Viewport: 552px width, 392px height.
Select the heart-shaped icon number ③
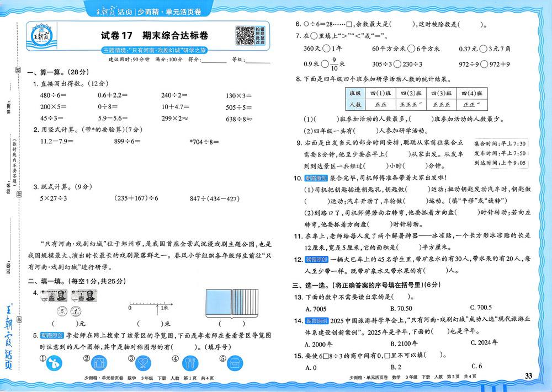click(144, 363)
